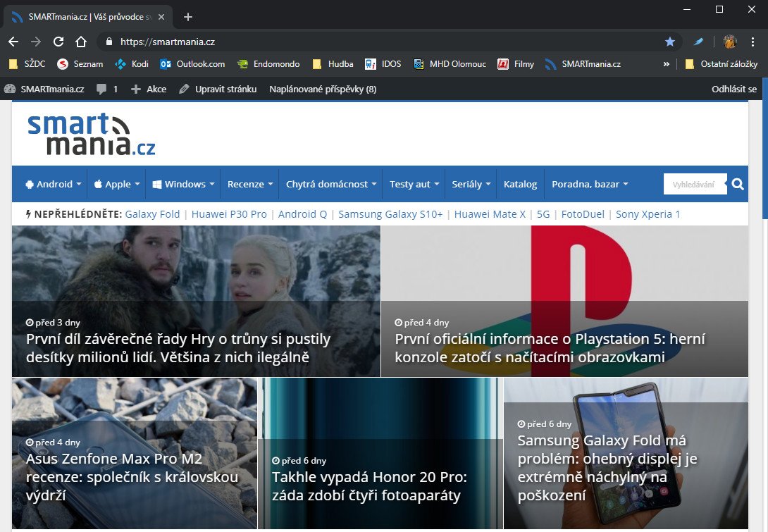The width and height of the screenshot is (768, 532).
Task: Expand the Poradna, bazar menu
Action: pos(590,184)
